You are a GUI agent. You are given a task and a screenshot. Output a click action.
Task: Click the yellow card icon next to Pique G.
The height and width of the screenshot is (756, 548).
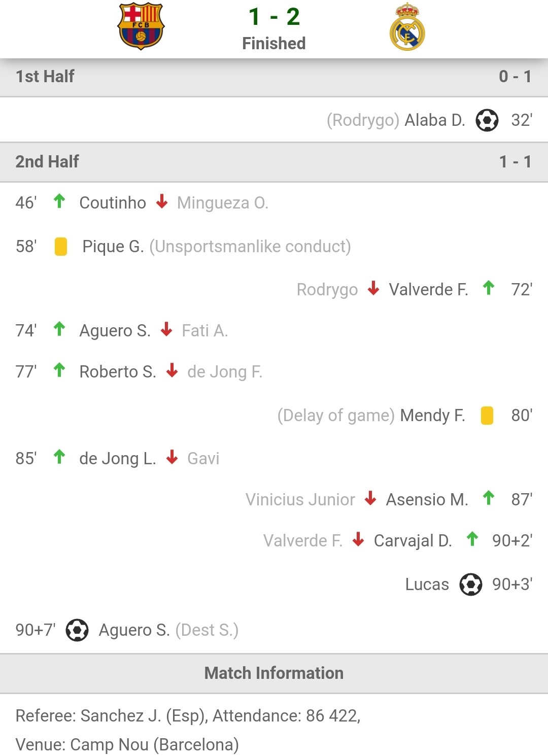(x=61, y=247)
